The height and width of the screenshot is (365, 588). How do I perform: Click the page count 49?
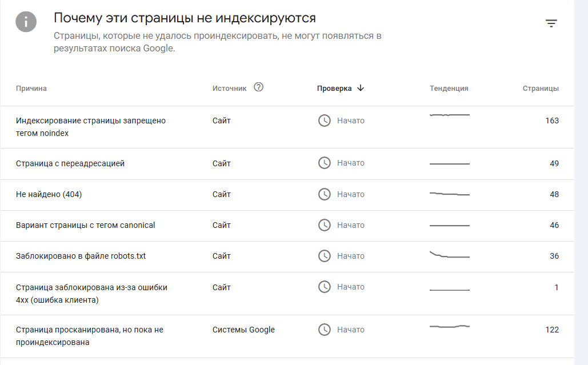click(554, 163)
